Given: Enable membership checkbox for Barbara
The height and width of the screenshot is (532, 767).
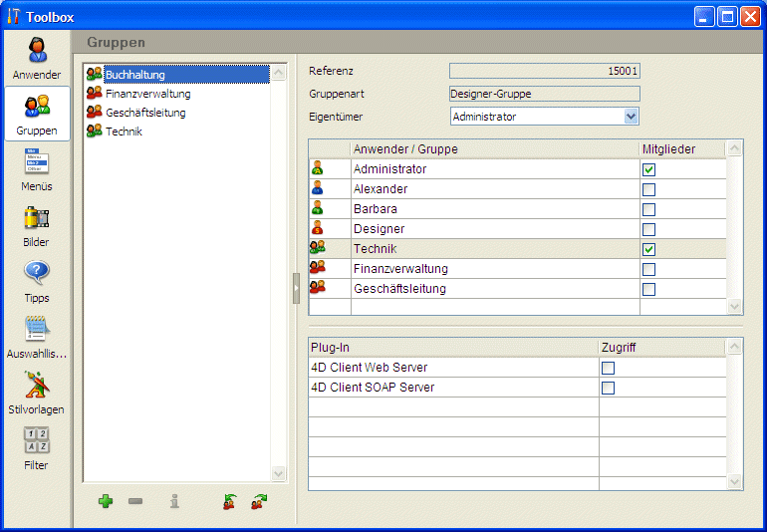Looking at the screenshot, I should 648,209.
